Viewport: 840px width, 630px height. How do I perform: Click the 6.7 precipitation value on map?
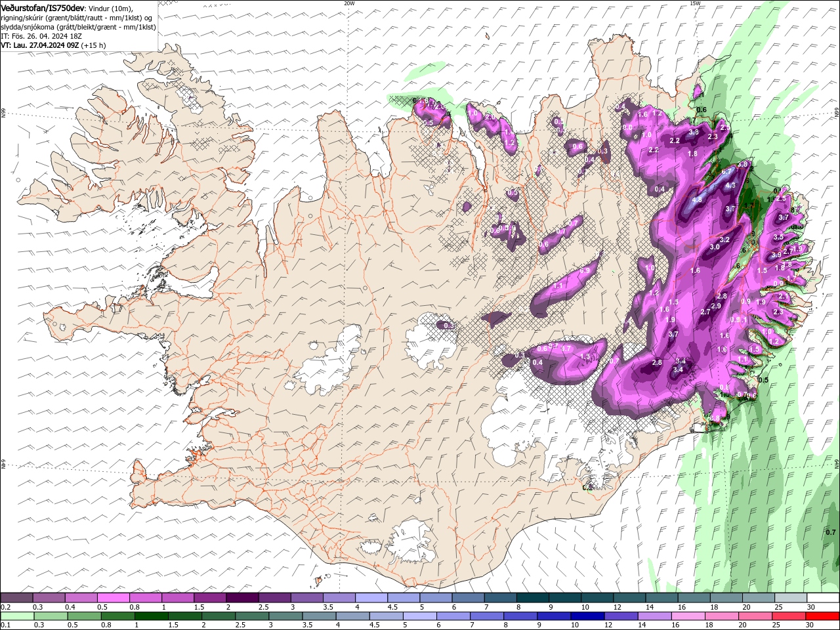pyautogui.click(x=726, y=171)
